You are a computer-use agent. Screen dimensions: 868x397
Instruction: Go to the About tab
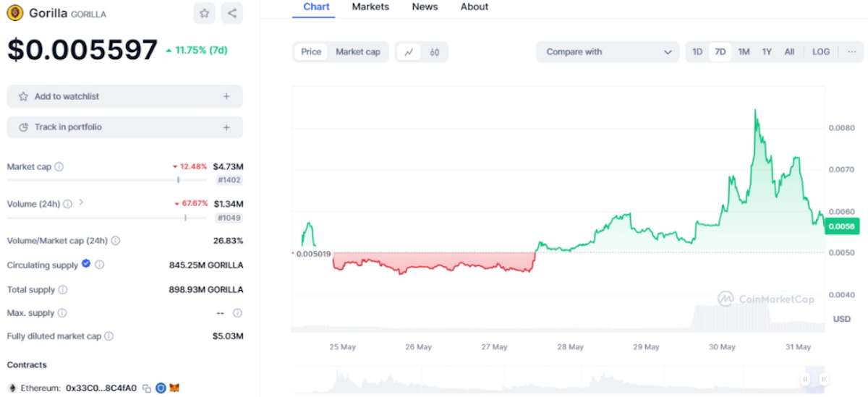click(475, 7)
